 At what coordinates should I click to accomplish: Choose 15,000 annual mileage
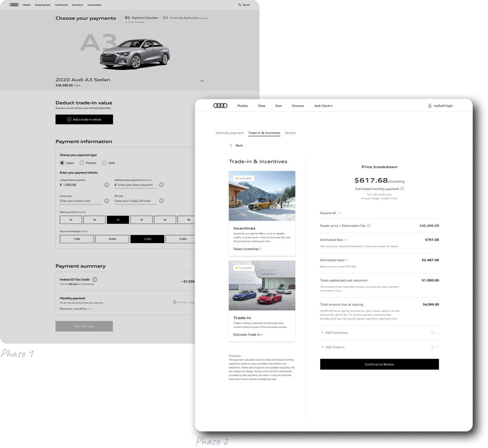(x=181, y=239)
